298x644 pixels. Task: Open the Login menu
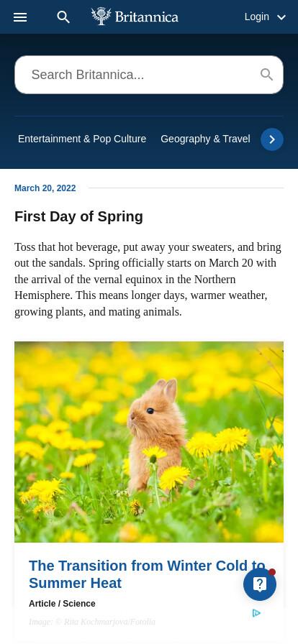point(257,17)
